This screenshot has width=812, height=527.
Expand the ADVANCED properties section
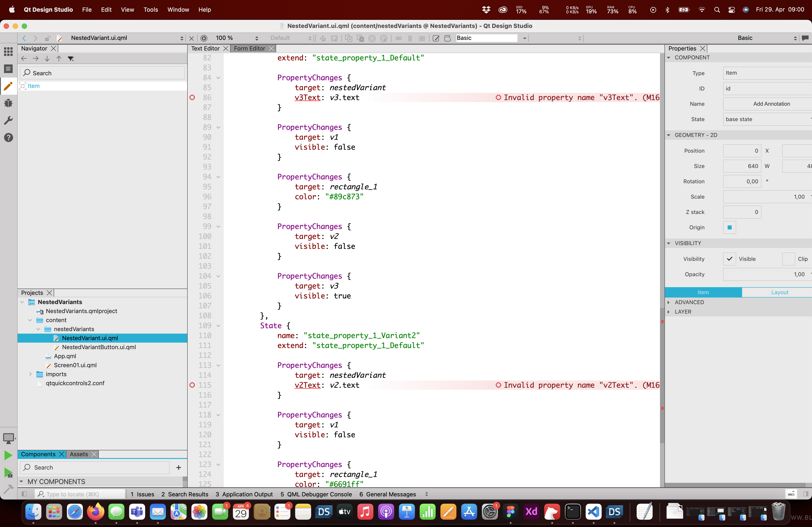tap(689, 302)
